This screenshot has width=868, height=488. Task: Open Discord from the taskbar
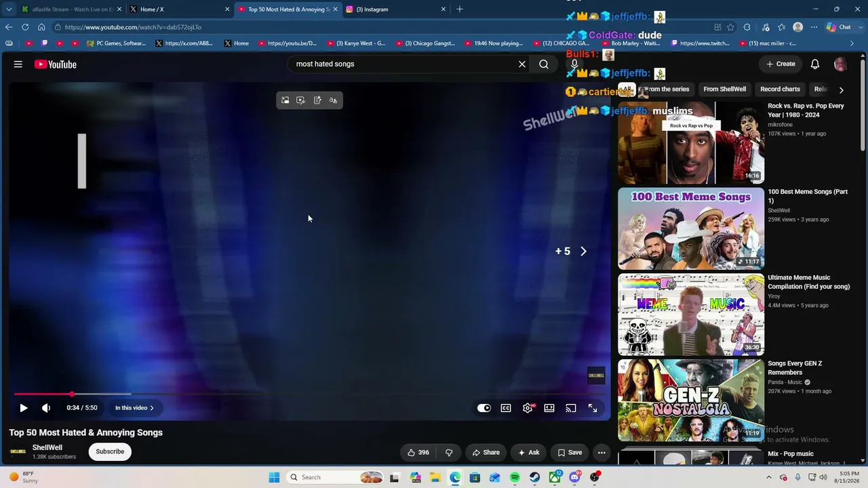tap(575, 477)
